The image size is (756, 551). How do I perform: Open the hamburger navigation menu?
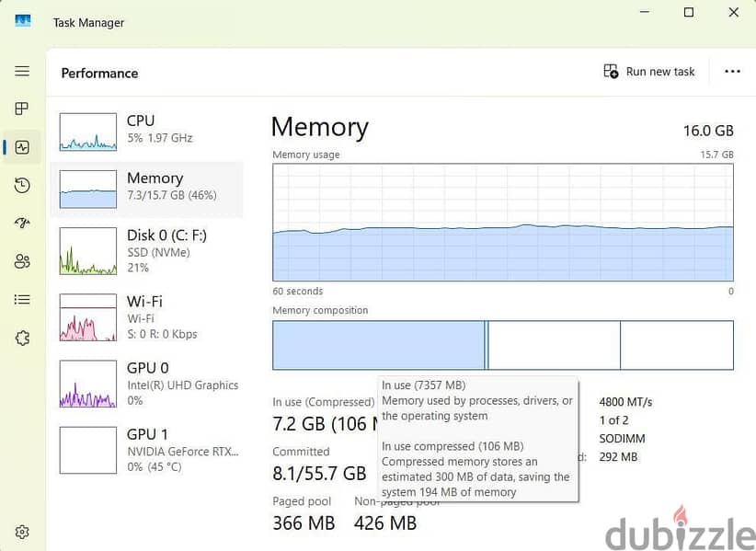[22, 72]
